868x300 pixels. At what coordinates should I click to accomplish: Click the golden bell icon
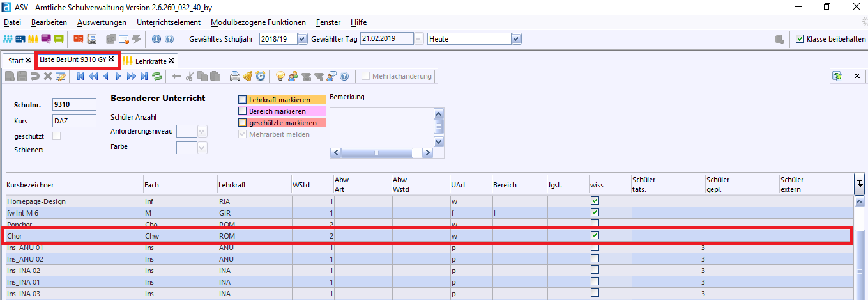pos(247,76)
